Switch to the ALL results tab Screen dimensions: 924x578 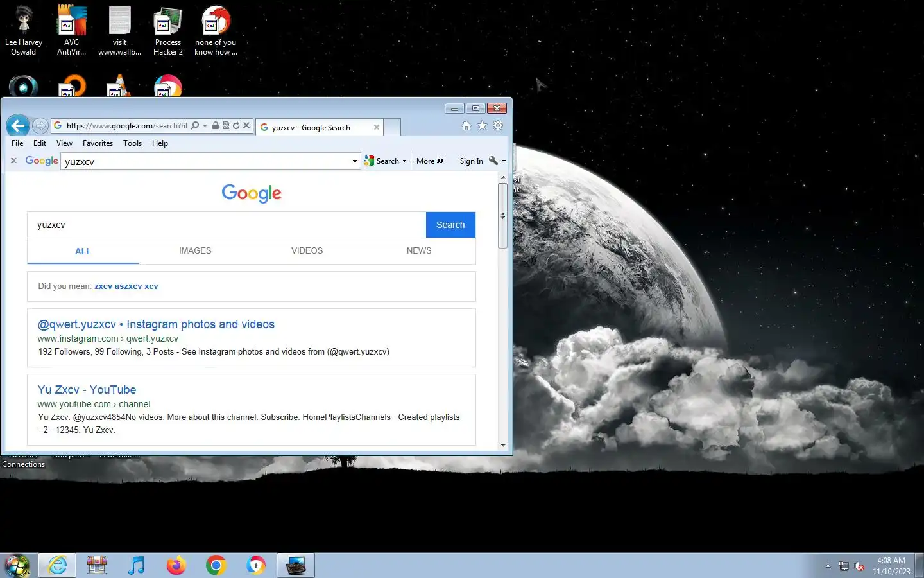83,251
